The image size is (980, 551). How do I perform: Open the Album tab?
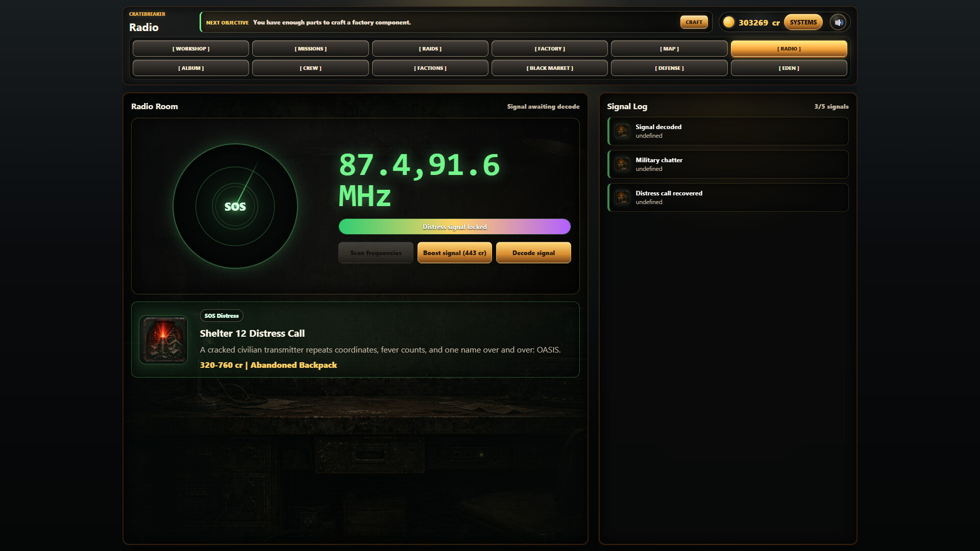pyautogui.click(x=191, y=68)
